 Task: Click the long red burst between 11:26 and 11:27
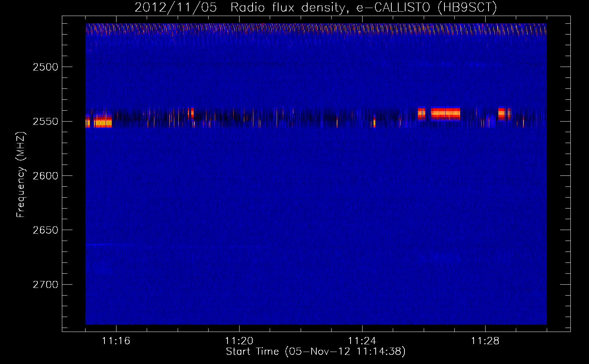[x=445, y=114]
